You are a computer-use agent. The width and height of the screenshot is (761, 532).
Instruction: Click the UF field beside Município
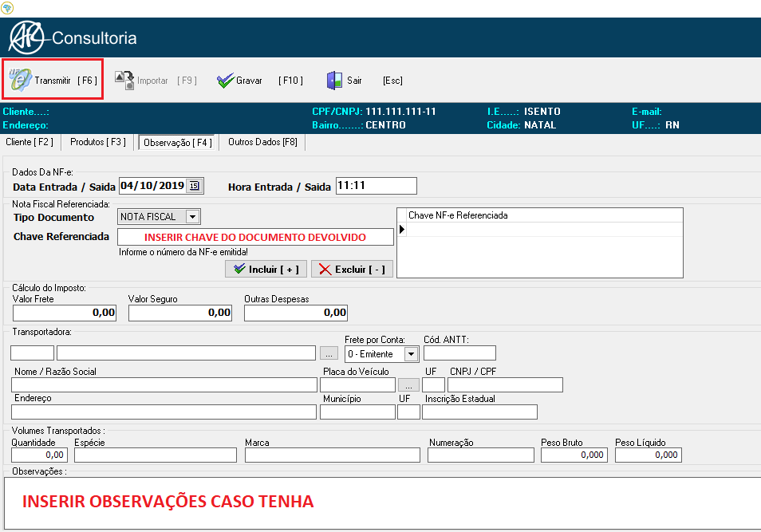(408, 412)
